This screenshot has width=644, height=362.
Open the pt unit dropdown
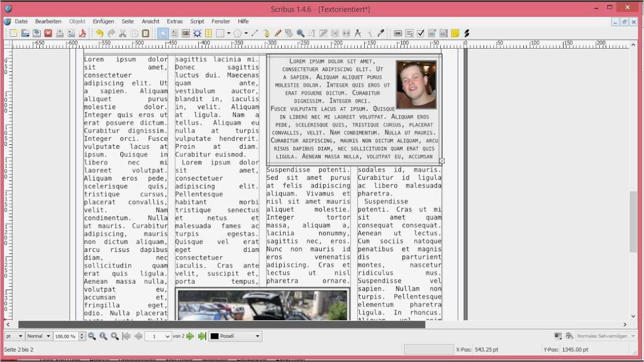[14, 336]
